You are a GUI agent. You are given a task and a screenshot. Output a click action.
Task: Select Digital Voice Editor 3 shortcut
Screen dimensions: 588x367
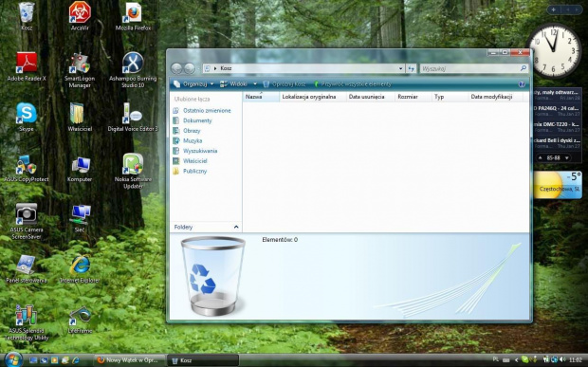(133, 117)
